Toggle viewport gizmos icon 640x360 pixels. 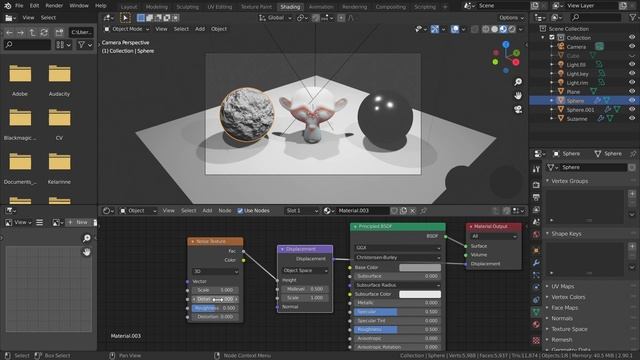pos(435,29)
